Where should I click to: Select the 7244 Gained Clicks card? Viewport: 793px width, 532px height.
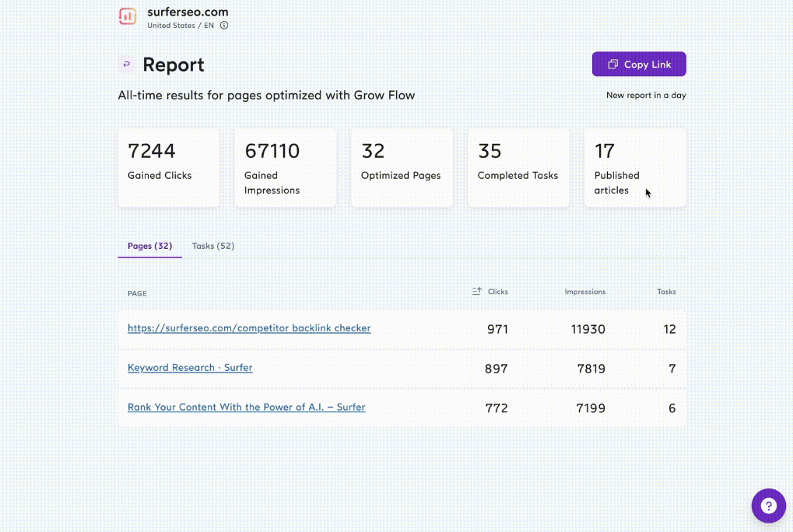pos(169,168)
